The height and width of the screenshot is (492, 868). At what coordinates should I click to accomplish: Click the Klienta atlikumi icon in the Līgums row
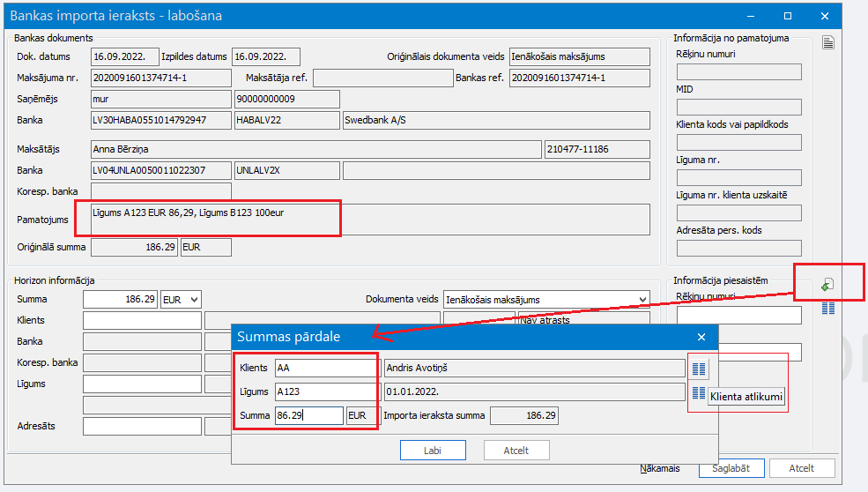(x=699, y=393)
